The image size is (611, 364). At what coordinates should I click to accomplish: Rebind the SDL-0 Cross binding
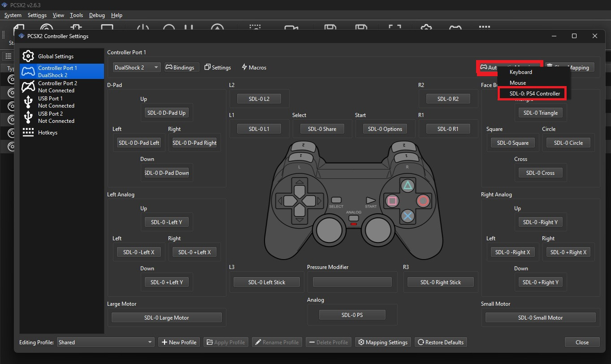(x=541, y=173)
